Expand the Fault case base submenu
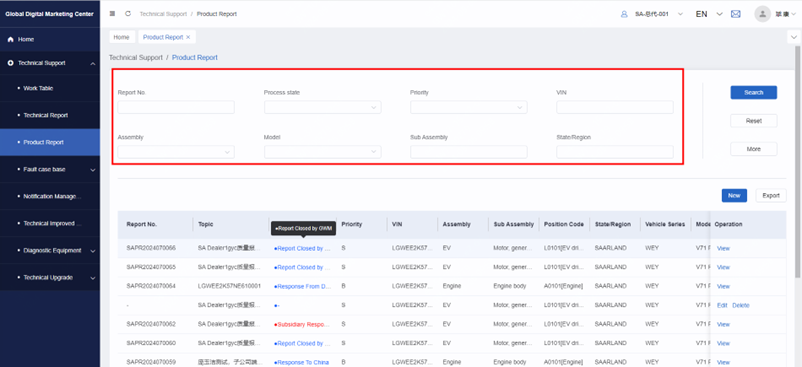This screenshot has height=367, width=802. [x=93, y=170]
